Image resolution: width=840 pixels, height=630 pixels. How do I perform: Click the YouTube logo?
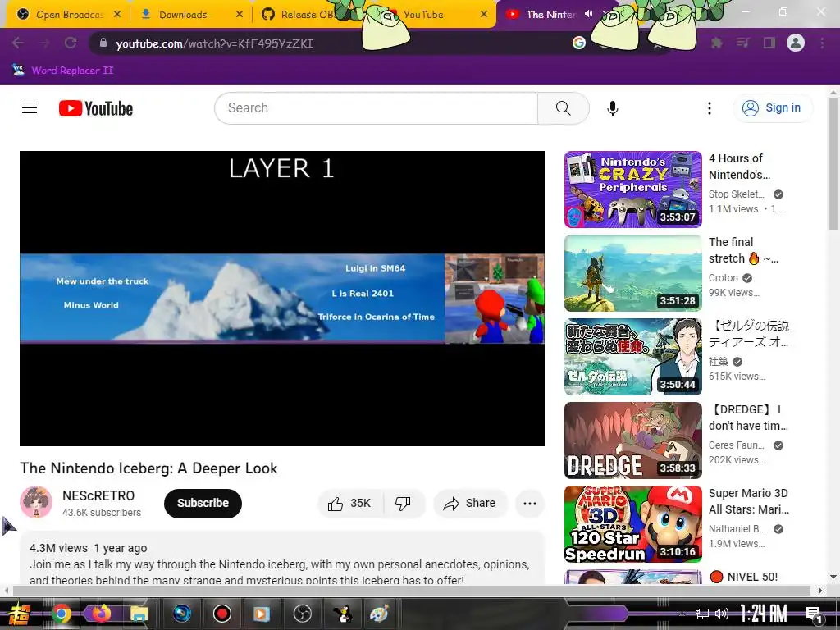(x=96, y=108)
